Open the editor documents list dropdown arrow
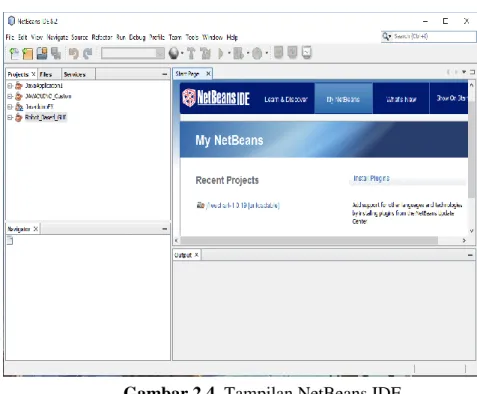Image resolution: width=477 pixels, height=394 pixels. tap(464, 72)
